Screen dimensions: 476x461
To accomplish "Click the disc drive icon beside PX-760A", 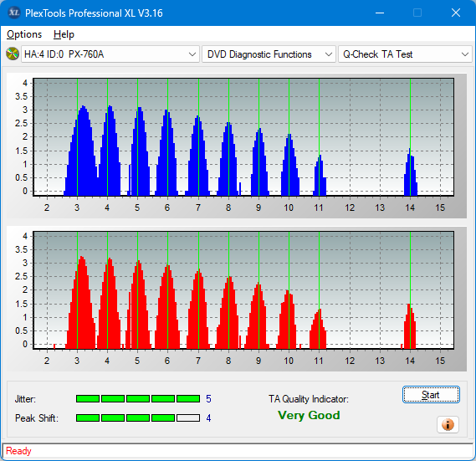I will click(13, 54).
